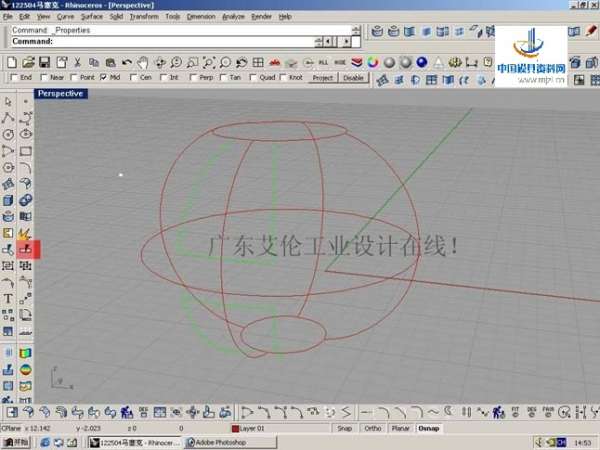Enable the Perp osnap checkbox
600x450 pixels.
[193, 78]
